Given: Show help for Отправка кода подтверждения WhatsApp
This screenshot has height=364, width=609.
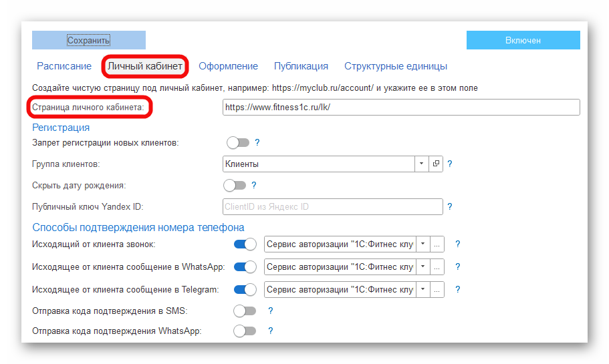Looking at the screenshot, I should (x=271, y=331).
